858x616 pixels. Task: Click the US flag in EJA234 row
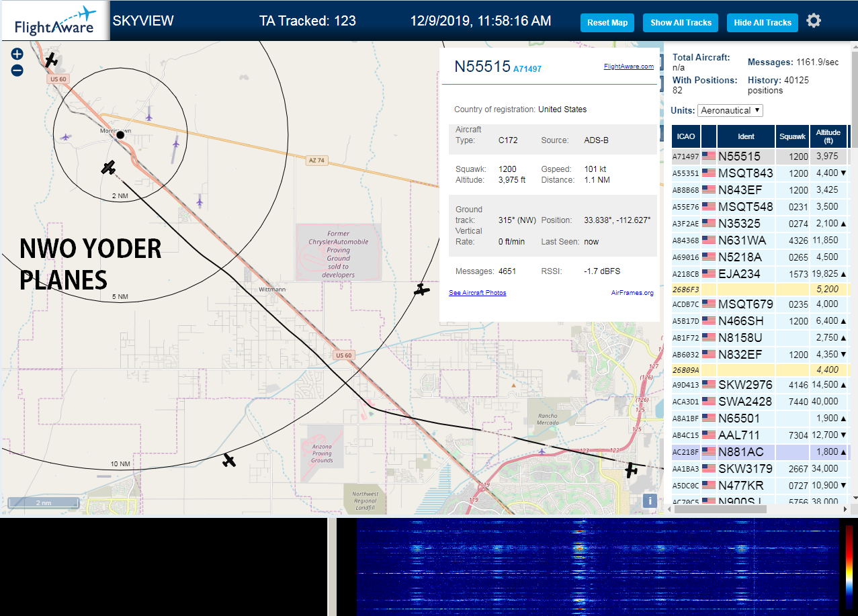click(x=709, y=273)
